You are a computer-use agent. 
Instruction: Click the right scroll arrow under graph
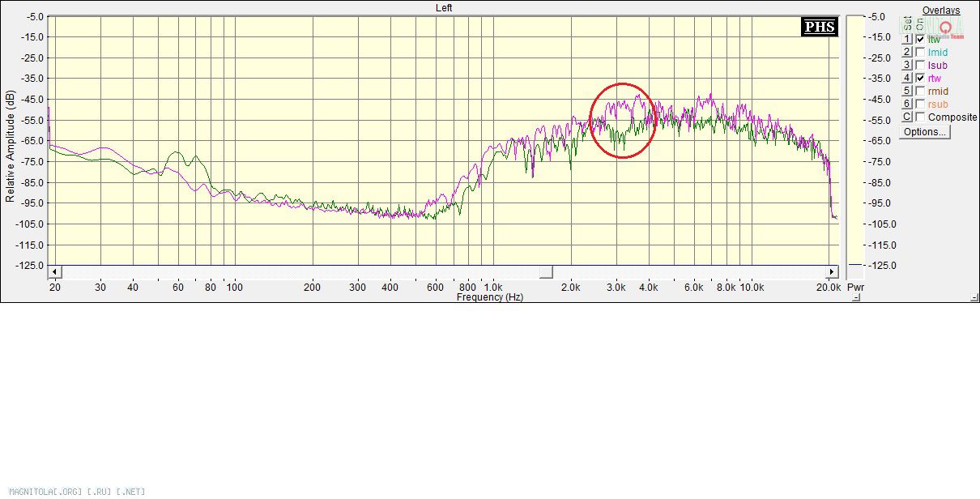[x=831, y=271]
